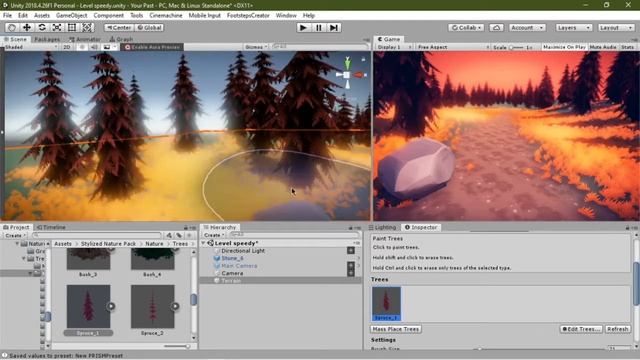This screenshot has height=360, width=640.
Task: Select the Rect transform tool
Action: 72,27
